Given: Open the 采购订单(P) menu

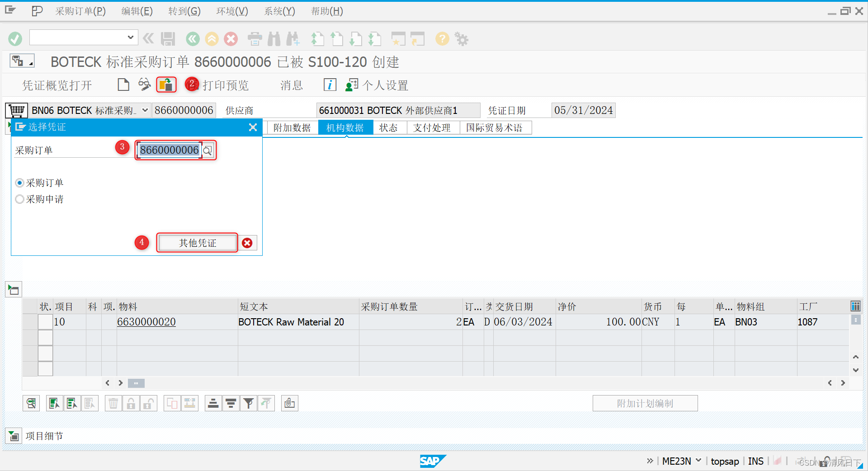Looking at the screenshot, I should (80, 11).
